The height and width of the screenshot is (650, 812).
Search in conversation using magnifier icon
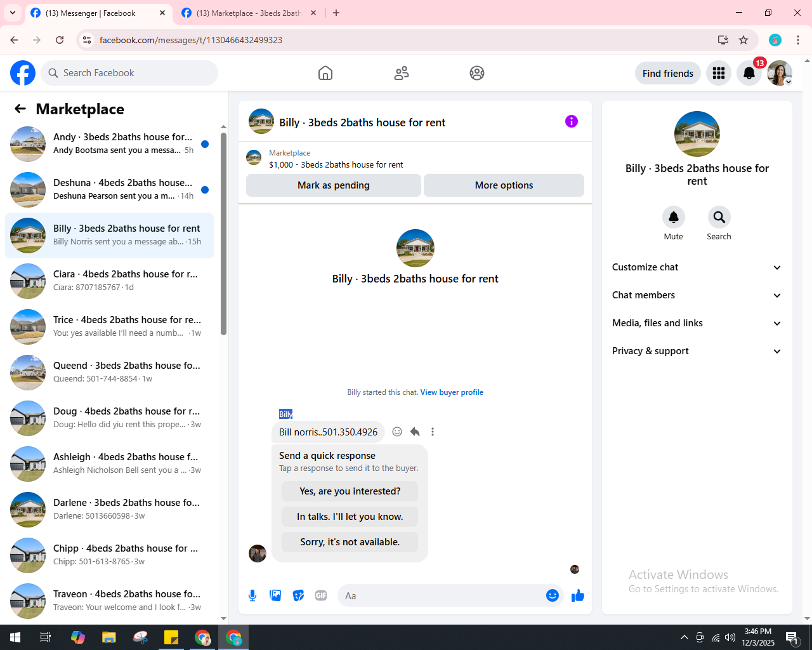[719, 217]
